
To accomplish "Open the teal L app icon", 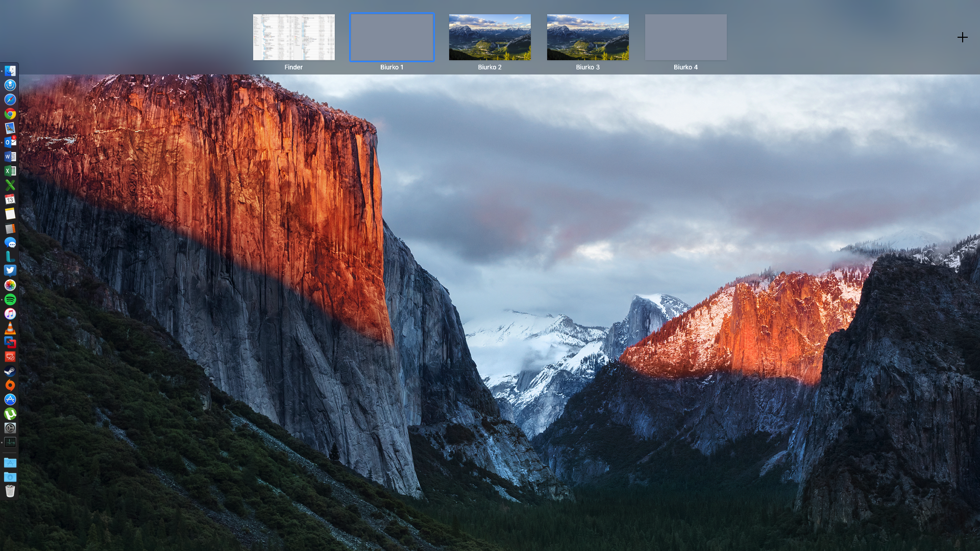I will 10,257.
